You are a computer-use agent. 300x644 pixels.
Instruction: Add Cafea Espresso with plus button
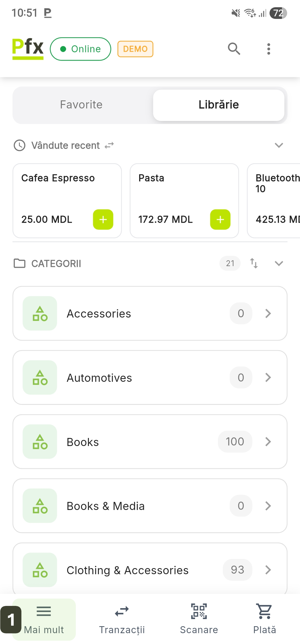pos(103,219)
